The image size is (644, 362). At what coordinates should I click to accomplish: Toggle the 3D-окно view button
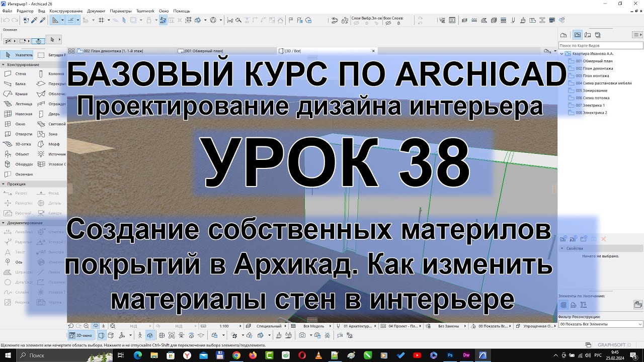(x=80, y=335)
